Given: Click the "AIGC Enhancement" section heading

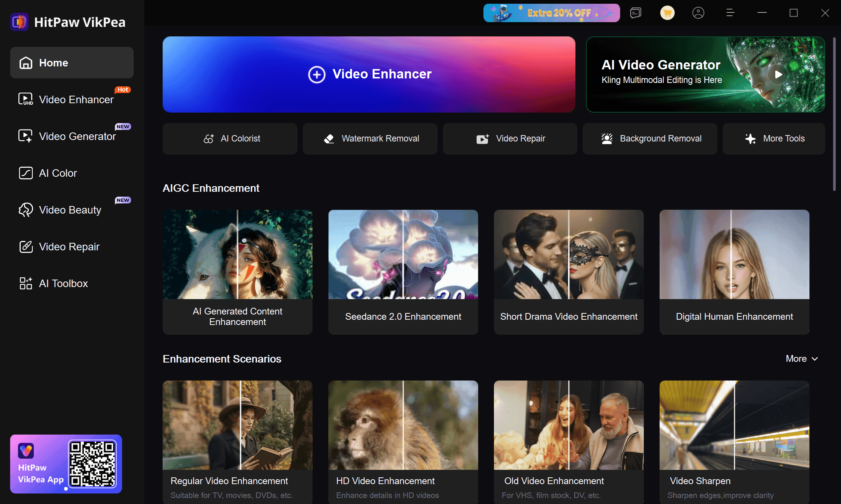Looking at the screenshot, I should (x=211, y=188).
